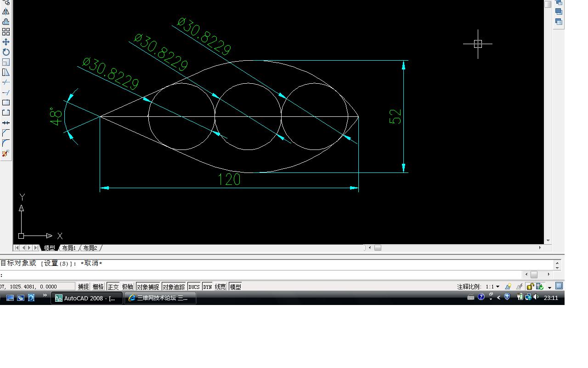Viewport: 588px width, 368px height.
Task: Click the volume tray icon
Action: [536, 297]
